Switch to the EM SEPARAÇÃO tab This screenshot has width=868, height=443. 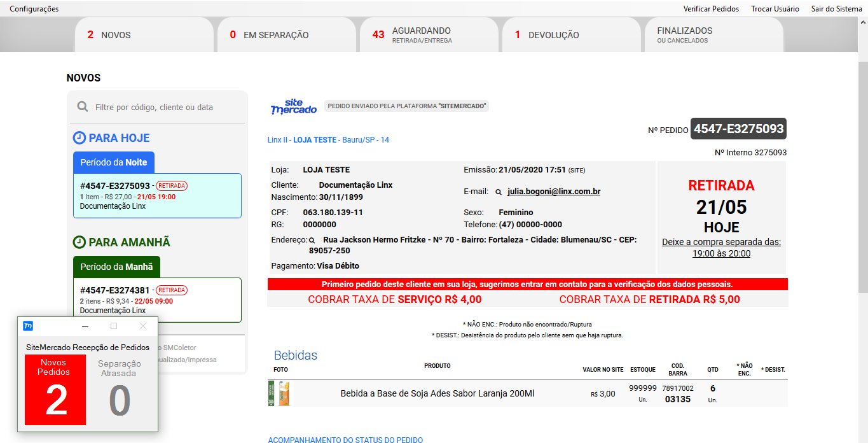[x=286, y=35]
